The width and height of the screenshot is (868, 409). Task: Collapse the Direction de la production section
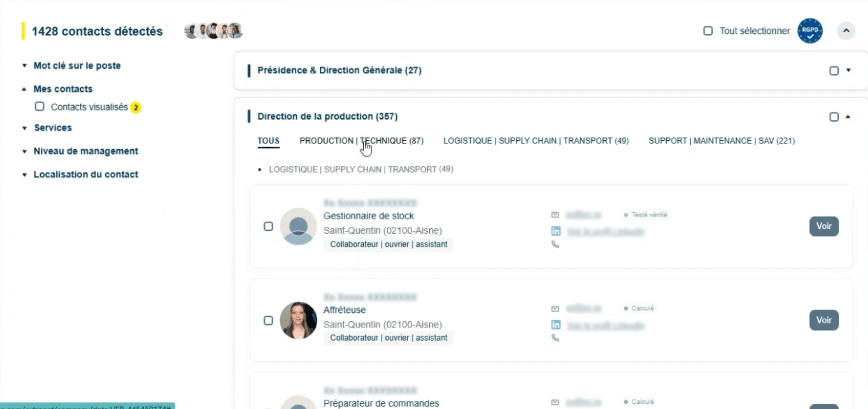point(848,116)
